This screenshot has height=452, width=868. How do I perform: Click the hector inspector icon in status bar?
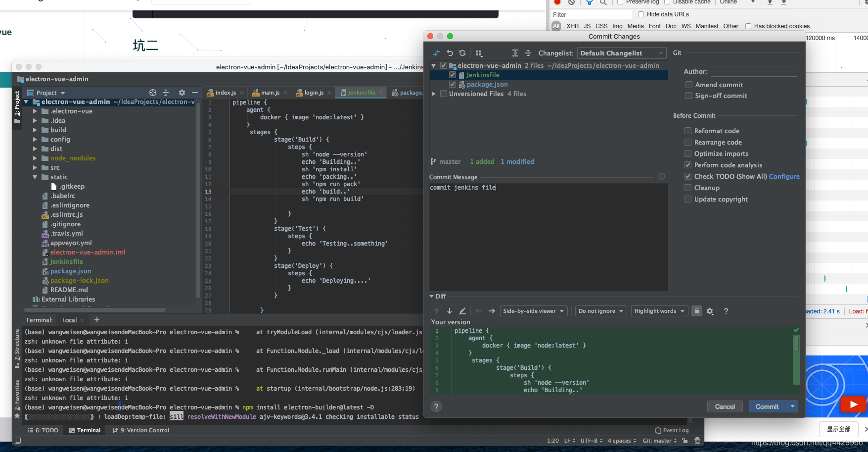[697, 441]
